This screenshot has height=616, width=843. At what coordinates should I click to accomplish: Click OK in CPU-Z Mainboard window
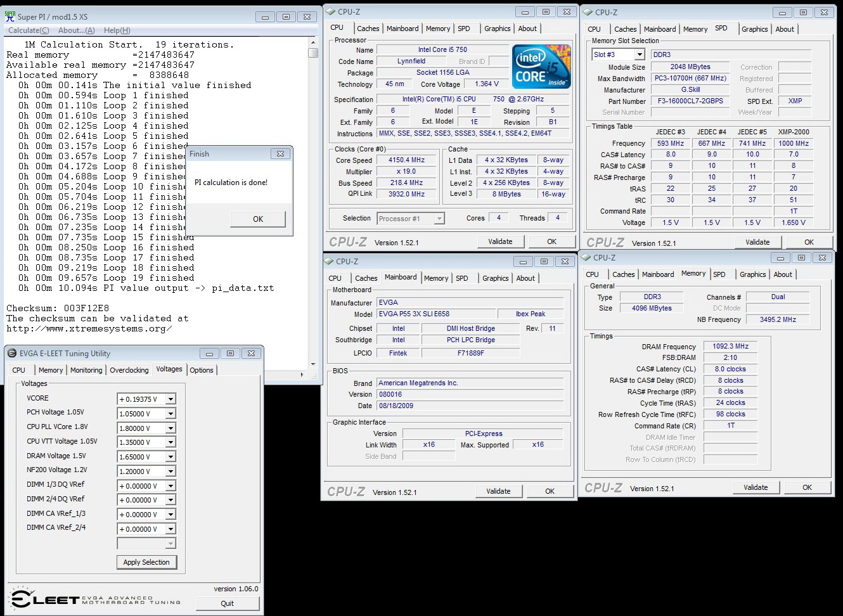(550, 491)
